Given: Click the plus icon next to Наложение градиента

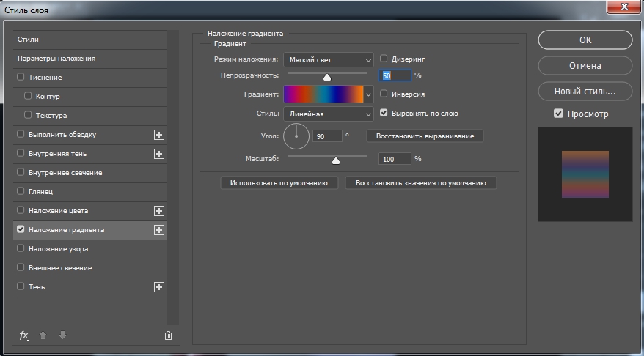Looking at the screenshot, I should coord(158,230).
